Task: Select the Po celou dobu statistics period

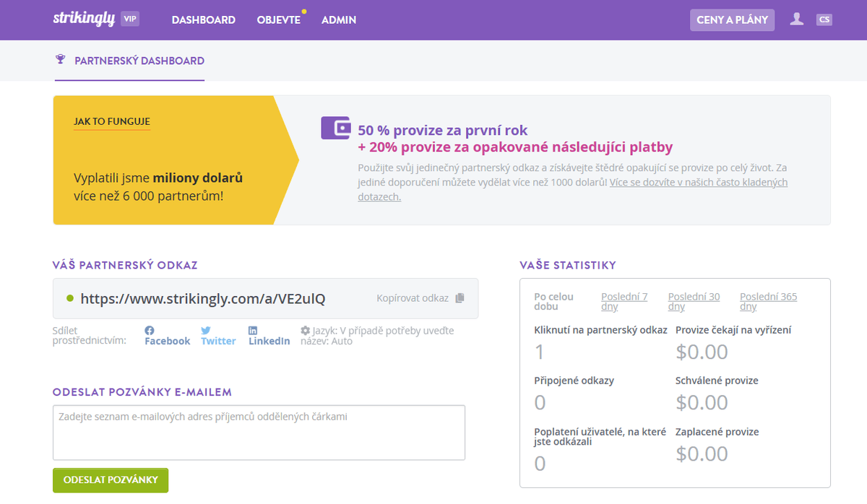Action: click(x=554, y=301)
